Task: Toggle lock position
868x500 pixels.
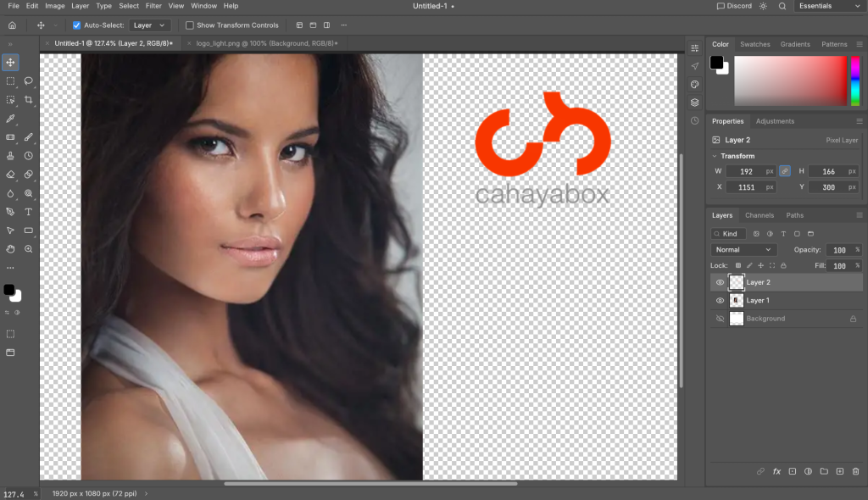Action: [760, 266]
